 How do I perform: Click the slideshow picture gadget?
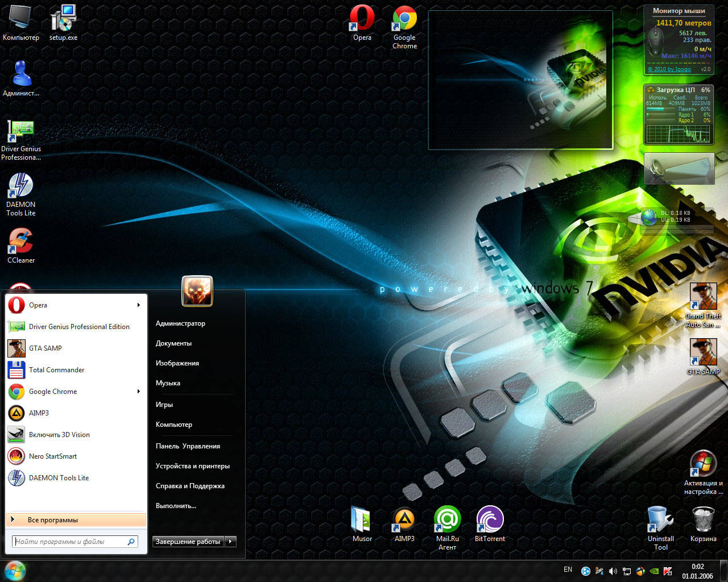520,80
